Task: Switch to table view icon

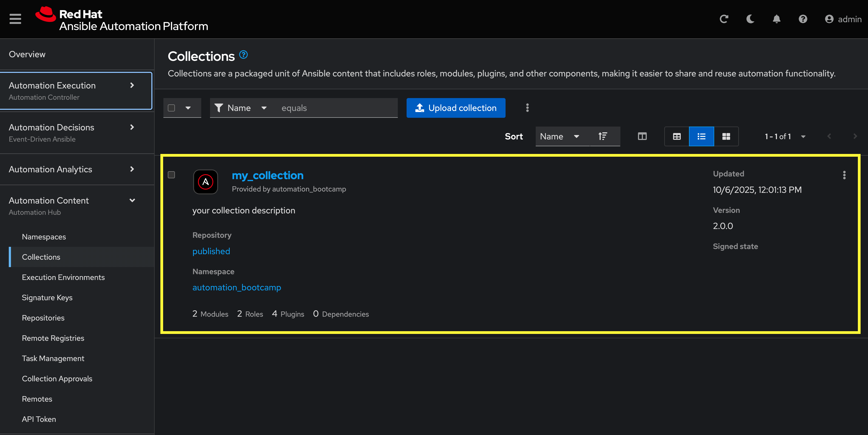Action: [677, 136]
